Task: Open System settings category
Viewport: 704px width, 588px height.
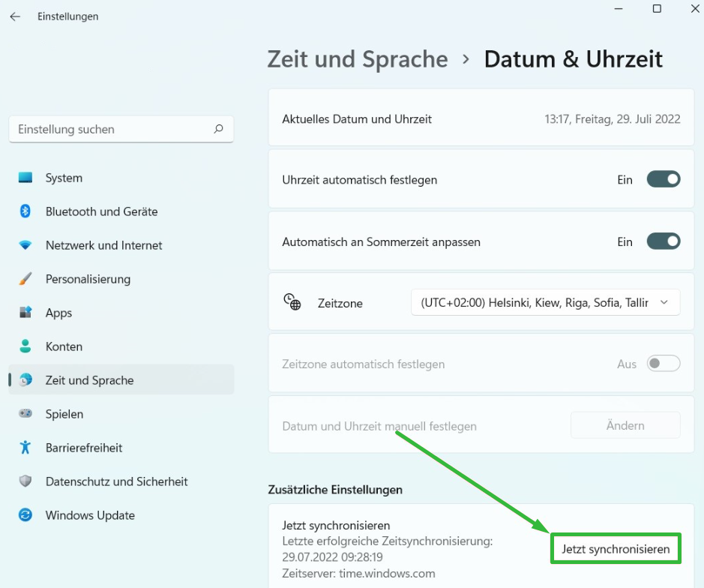Action: point(121,178)
